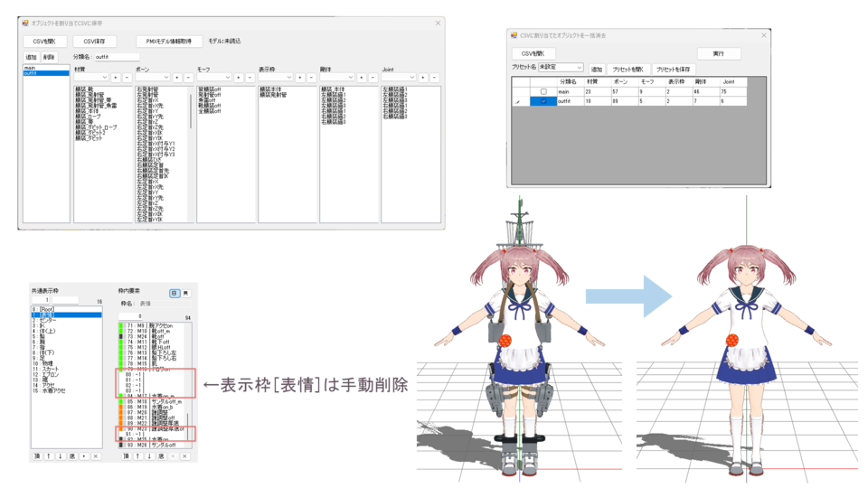
Task: Open the プリセット名 dropdown
Action: coord(561,68)
